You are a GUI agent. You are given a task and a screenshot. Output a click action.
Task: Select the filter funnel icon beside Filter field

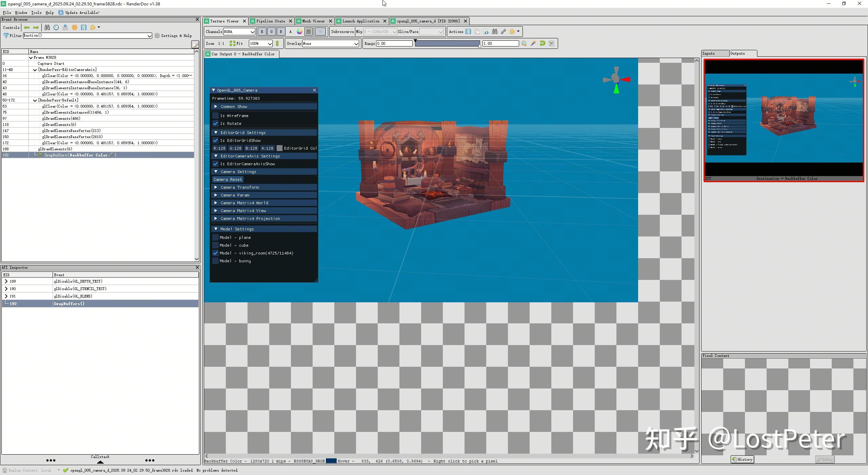(5, 35)
